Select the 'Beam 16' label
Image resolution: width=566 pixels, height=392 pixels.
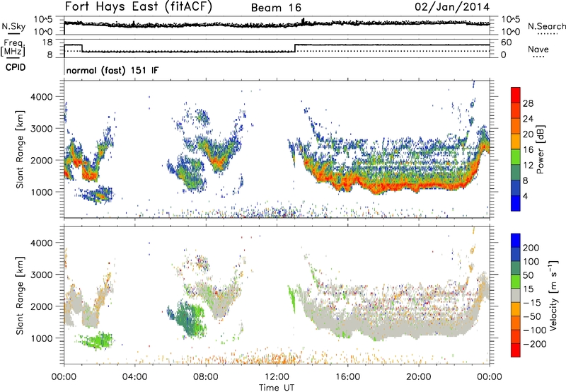pos(276,8)
